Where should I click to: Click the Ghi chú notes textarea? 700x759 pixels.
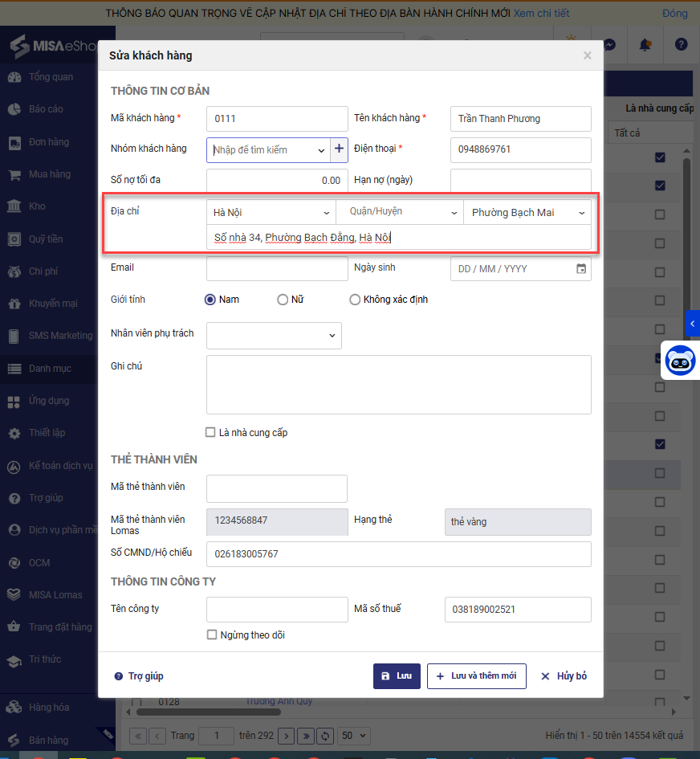[x=399, y=385]
